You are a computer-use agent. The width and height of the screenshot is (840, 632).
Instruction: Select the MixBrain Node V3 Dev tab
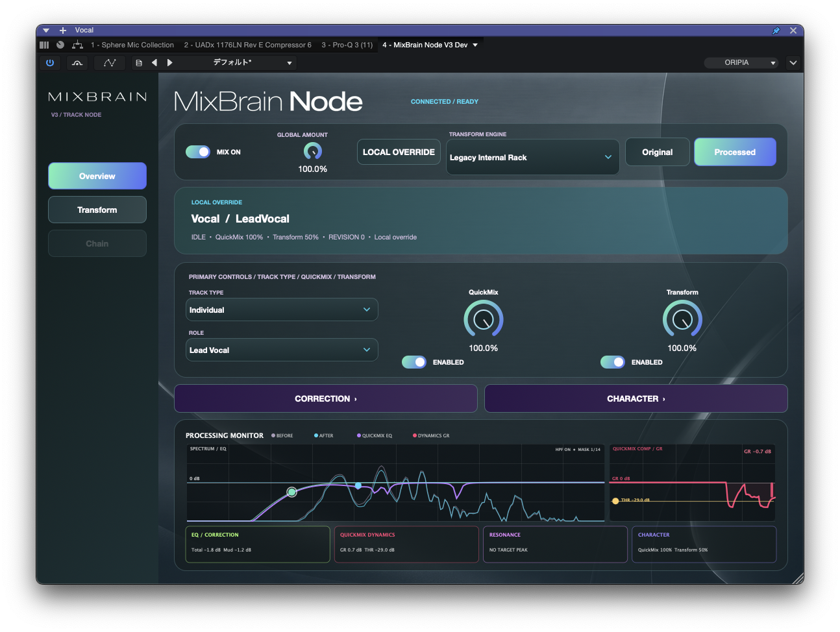tap(425, 45)
